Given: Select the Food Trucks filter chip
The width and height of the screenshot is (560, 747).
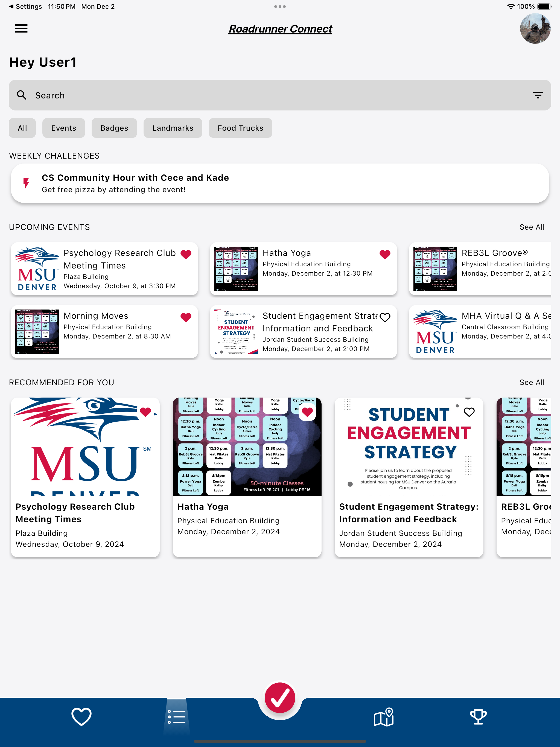Looking at the screenshot, I should click(240, 128).
